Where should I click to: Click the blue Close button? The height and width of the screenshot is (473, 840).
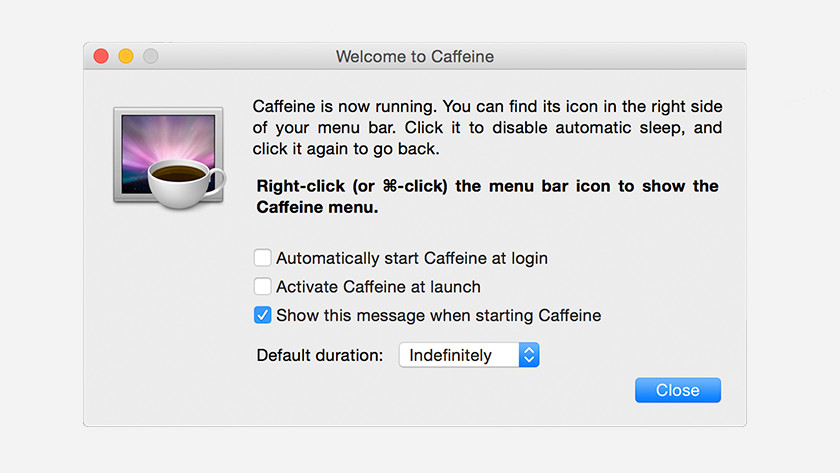(678, 390)
